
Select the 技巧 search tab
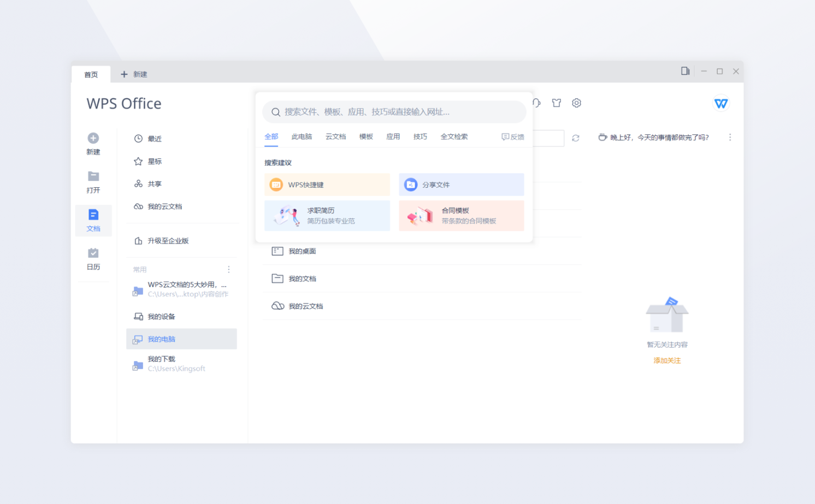(420, 137)
